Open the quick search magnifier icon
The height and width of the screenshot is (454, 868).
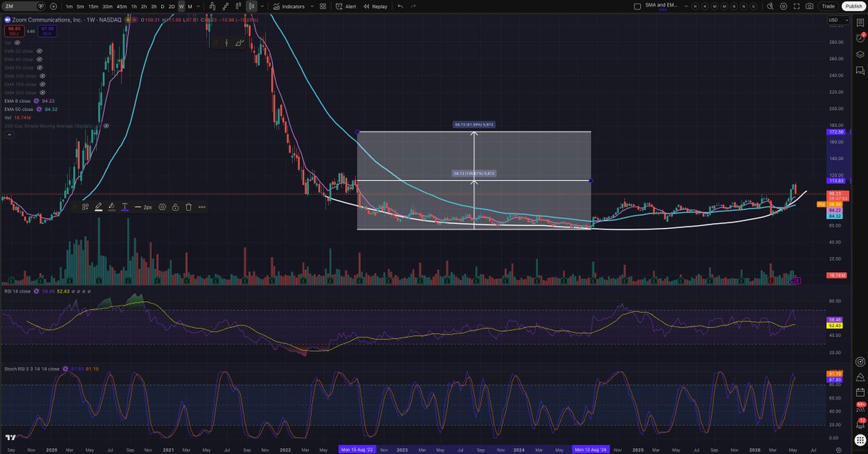pyautogui.click(x=770, y=7)
